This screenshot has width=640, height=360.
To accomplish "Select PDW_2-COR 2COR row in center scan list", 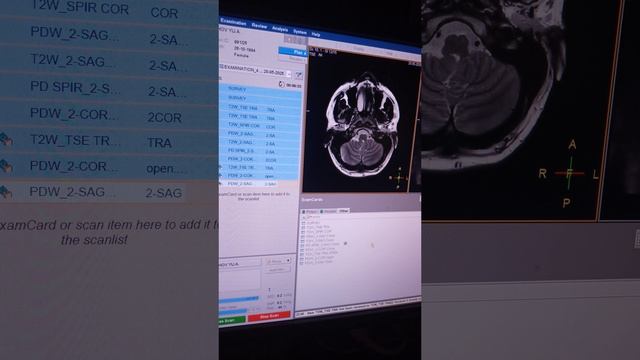I will pos(260,160).
